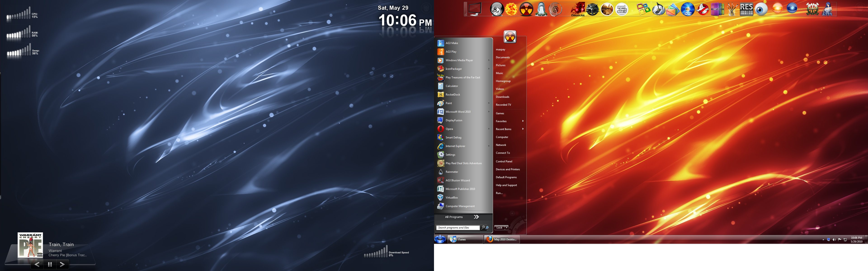Click the Ghostbusters icon in dock
The image size is (868, 271).
[703, 9]
